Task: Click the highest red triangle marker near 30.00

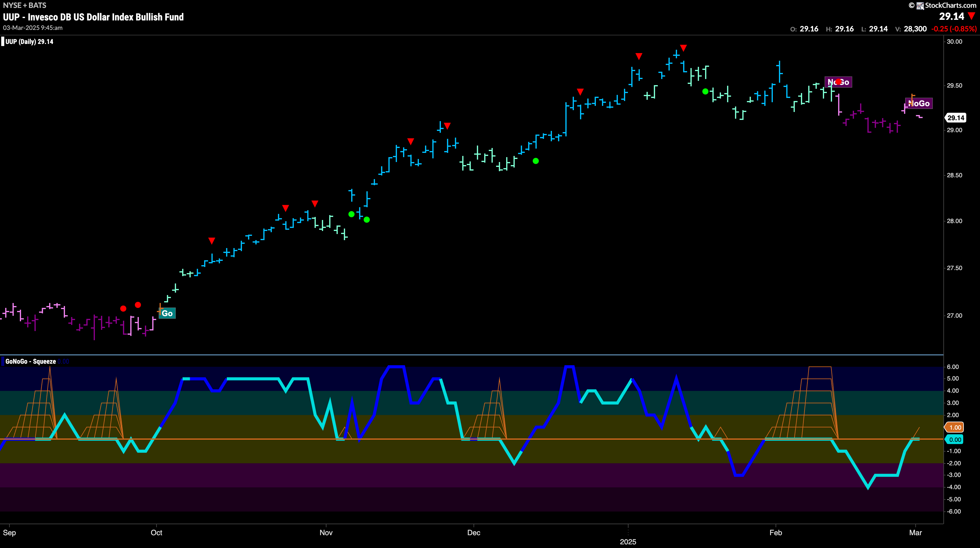Action: click(683, 48)
